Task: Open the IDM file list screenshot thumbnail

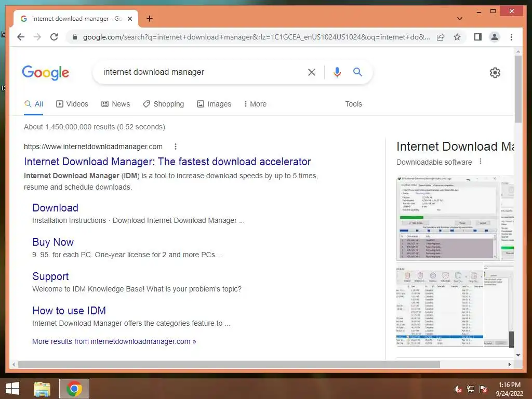Action: tap(440, 304)
